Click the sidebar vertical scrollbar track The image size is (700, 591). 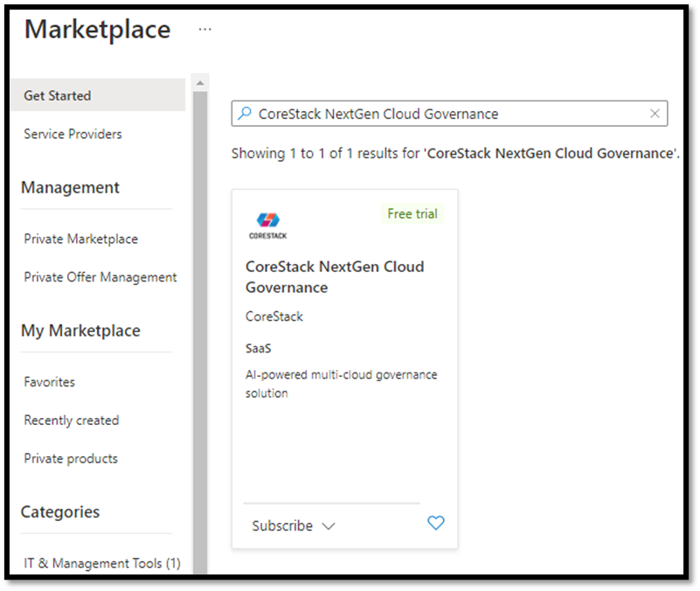200,332
